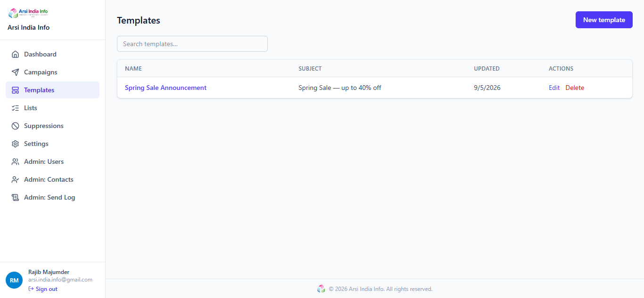
Task: Click the New template button
Action: (604, 20)
